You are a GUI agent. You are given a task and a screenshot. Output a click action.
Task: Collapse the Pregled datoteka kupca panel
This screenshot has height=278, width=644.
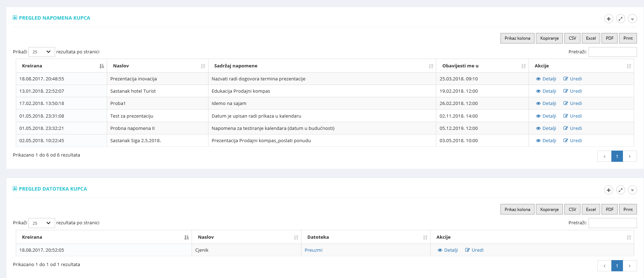pyautogui.click(x=632, y=190)
